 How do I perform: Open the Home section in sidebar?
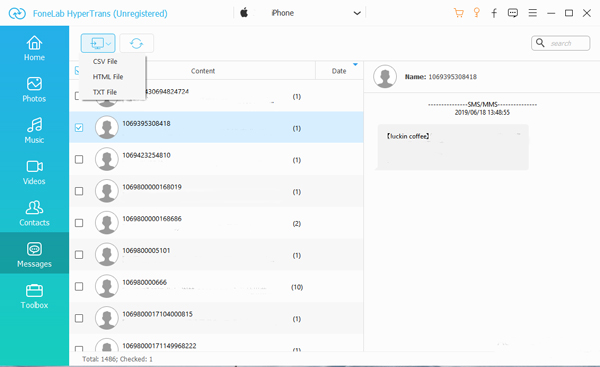pyautogui.click(x=34, y=48)
